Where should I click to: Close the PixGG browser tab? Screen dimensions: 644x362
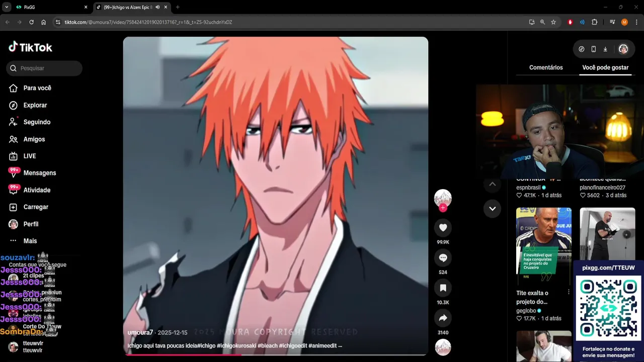point(86,7)
